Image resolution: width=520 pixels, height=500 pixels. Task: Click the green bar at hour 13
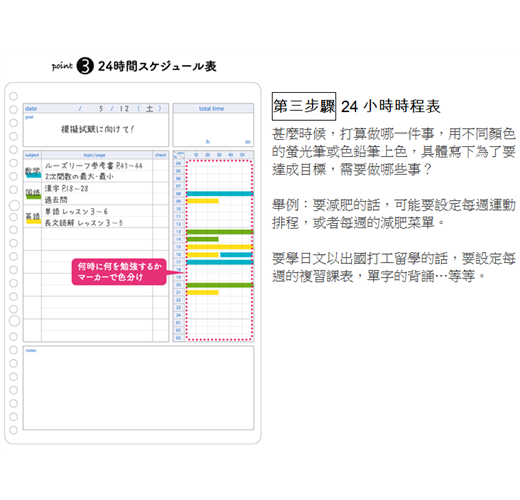coord(220,232)
